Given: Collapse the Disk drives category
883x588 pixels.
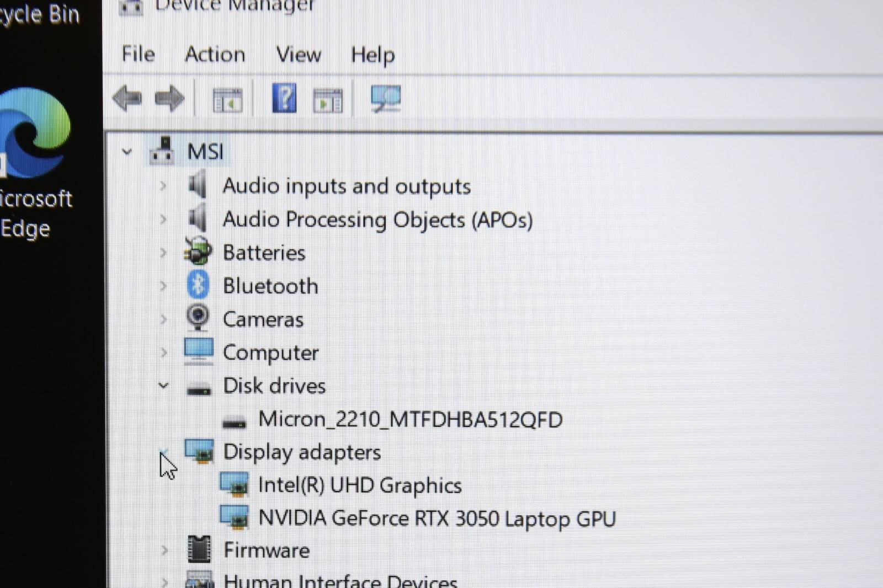Looking at the screenshot, I should (x=163, y=385).
